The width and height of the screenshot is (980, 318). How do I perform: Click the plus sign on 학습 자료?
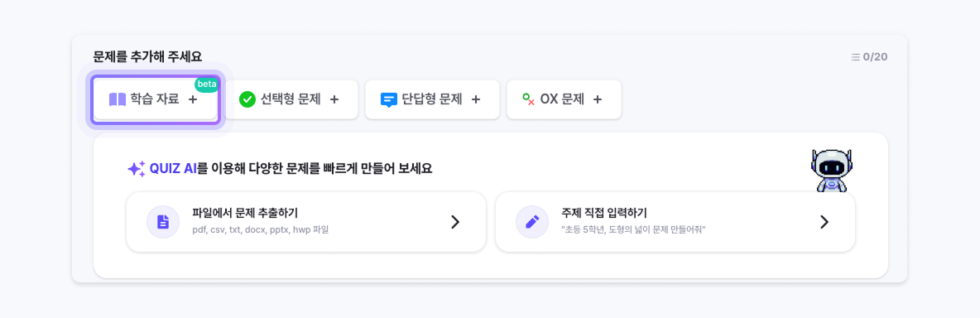[193, 99]
